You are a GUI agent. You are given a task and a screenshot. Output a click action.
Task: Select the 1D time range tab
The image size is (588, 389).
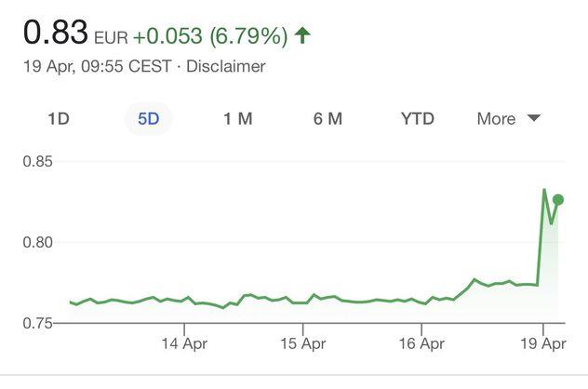pyautogui.click(x=58, y=118)
